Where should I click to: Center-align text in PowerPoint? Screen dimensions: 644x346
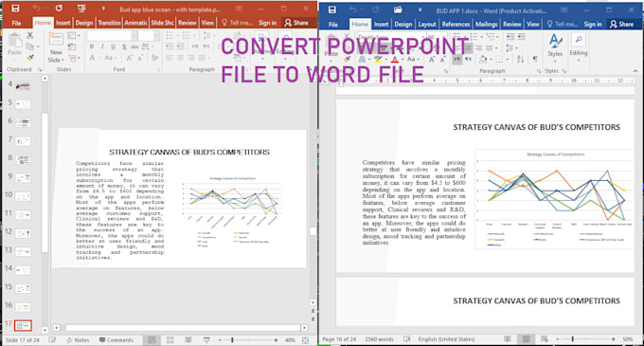[x=180, y=58]
